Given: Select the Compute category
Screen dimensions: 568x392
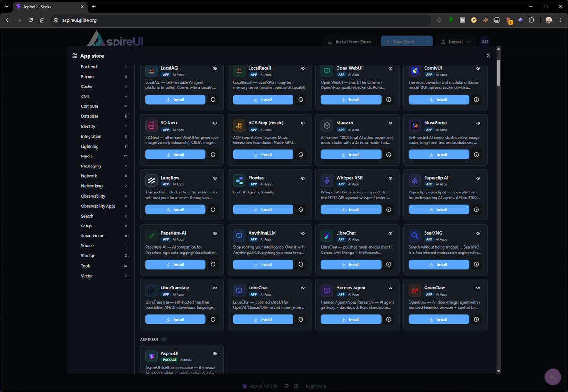Looking at the screenshot, I should pyautogui.click(x=104, y=106).
